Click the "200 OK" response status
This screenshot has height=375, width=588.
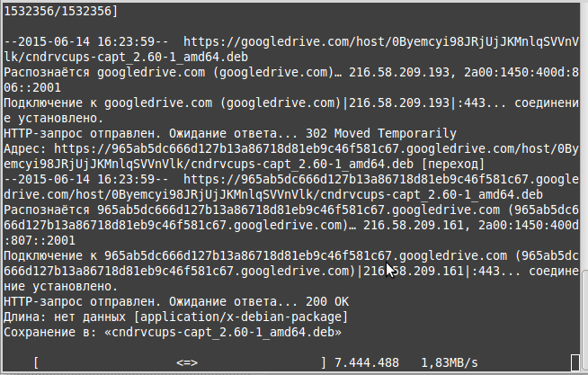click(327, 301)
